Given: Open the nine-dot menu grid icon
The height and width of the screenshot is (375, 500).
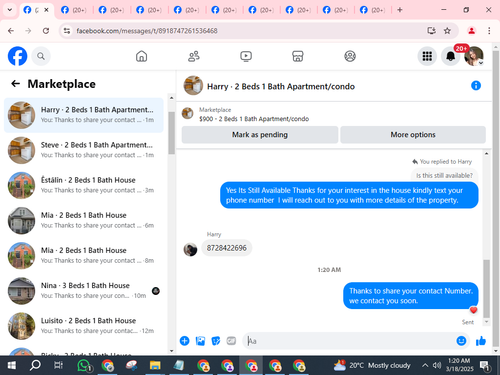Looking at the screenshot, I should 427,56.
